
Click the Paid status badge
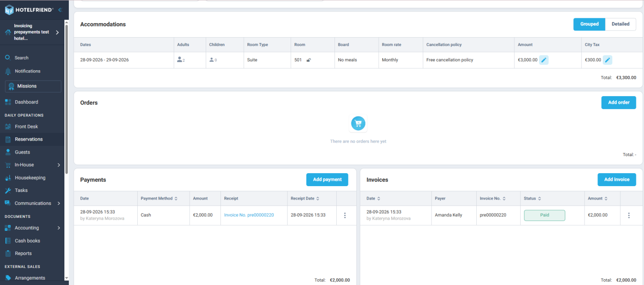coord(544,215)
